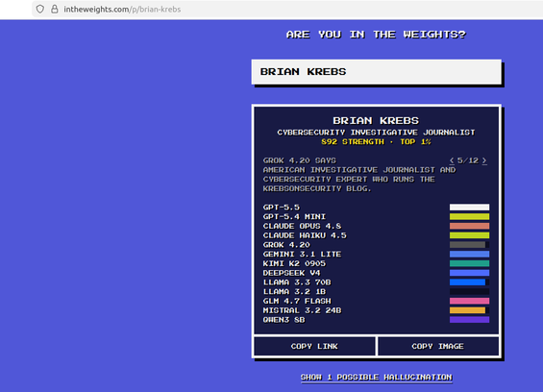This screenshot has height=392, width=543.
Task: Click the Claude Opus 4.8 label
Action: [x=302, y=226]
